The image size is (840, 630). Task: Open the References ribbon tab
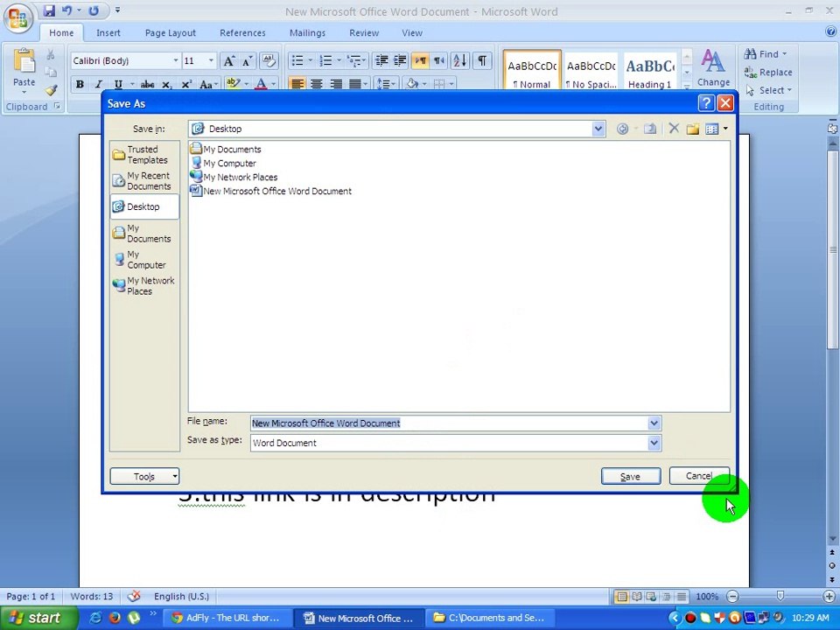tap(242, 32)
